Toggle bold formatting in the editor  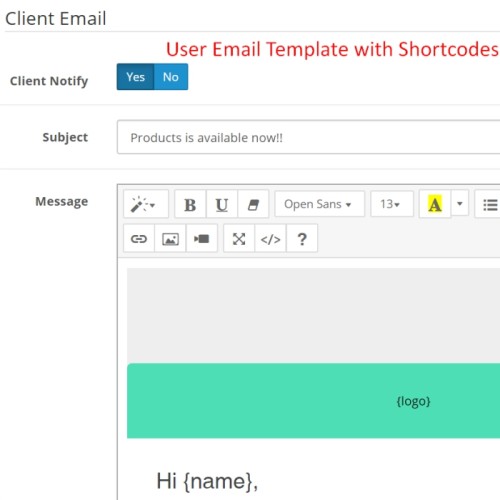190,204
